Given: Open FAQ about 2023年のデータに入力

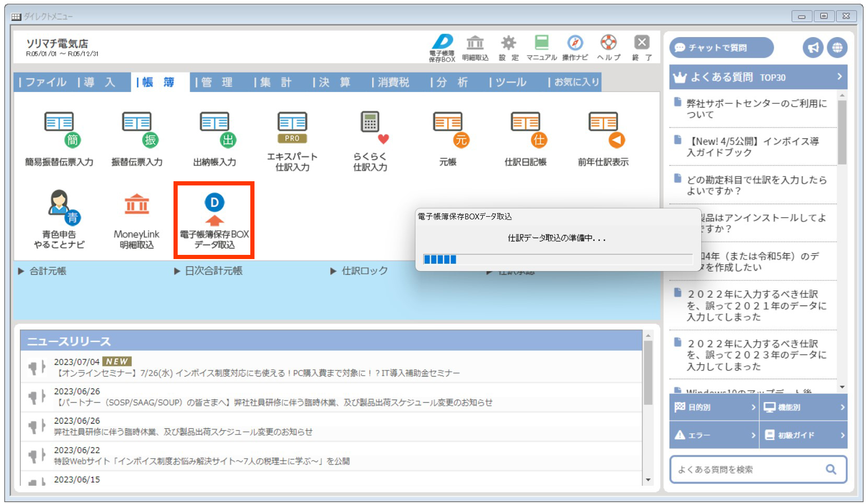Looking at the screenshot, I should point(753,355).
